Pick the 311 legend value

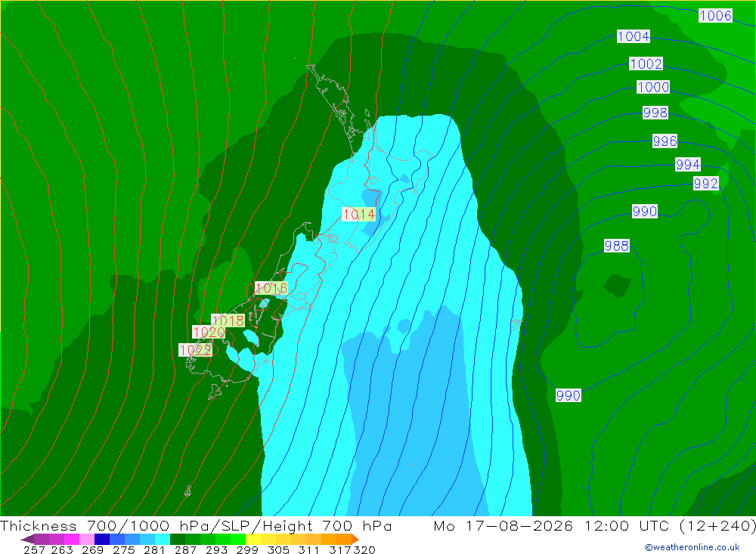308,549
